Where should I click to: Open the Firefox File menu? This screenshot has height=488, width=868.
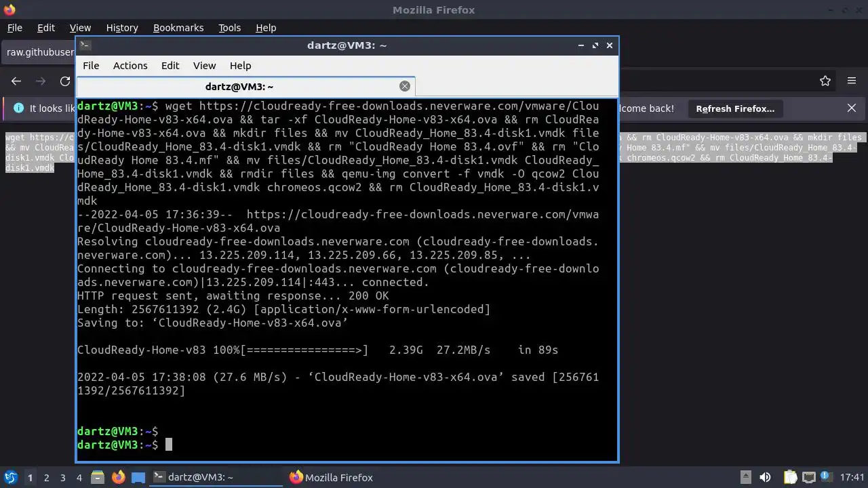(x=15, y=28)
